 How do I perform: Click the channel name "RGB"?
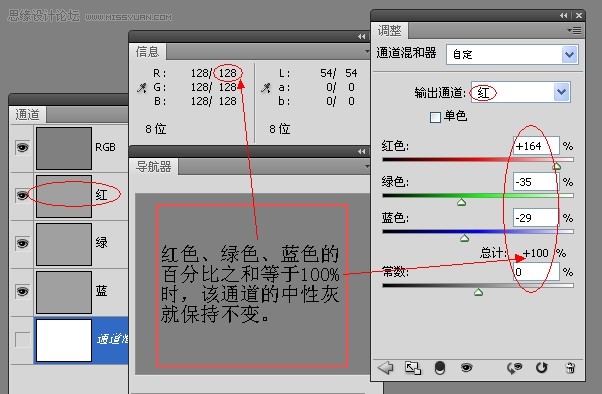(106, 147)
